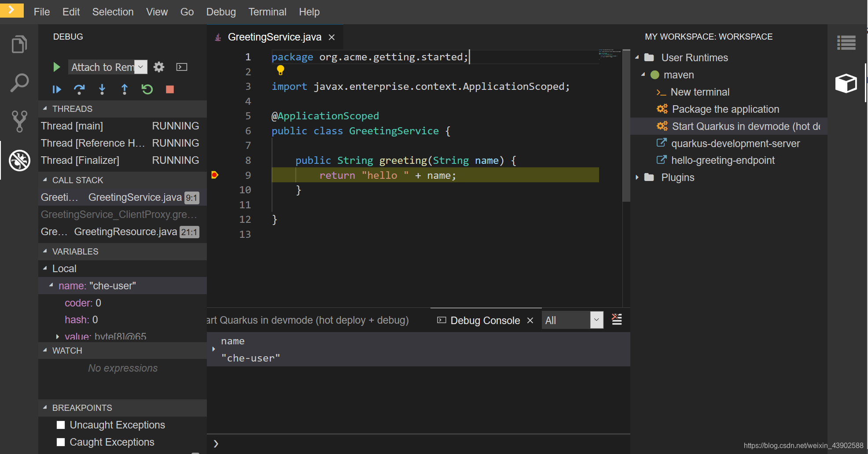This screenshot has width=868, height=454.
Task: Open the workspace cube icon on right
Action: (x=846, y=83)
